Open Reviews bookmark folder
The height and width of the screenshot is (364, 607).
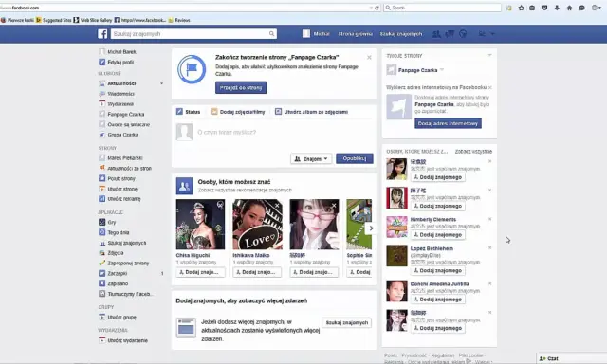pos(179,20)
